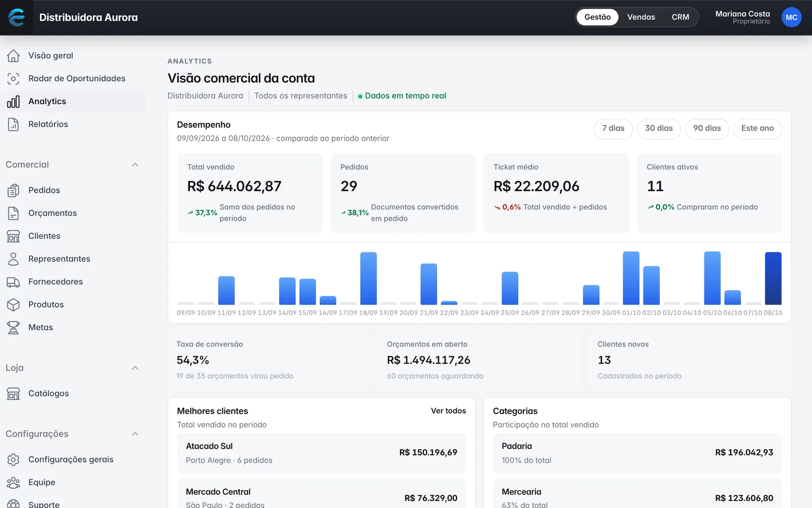Open the MC user avatar

pyautogui.click(x=791, y=17)
